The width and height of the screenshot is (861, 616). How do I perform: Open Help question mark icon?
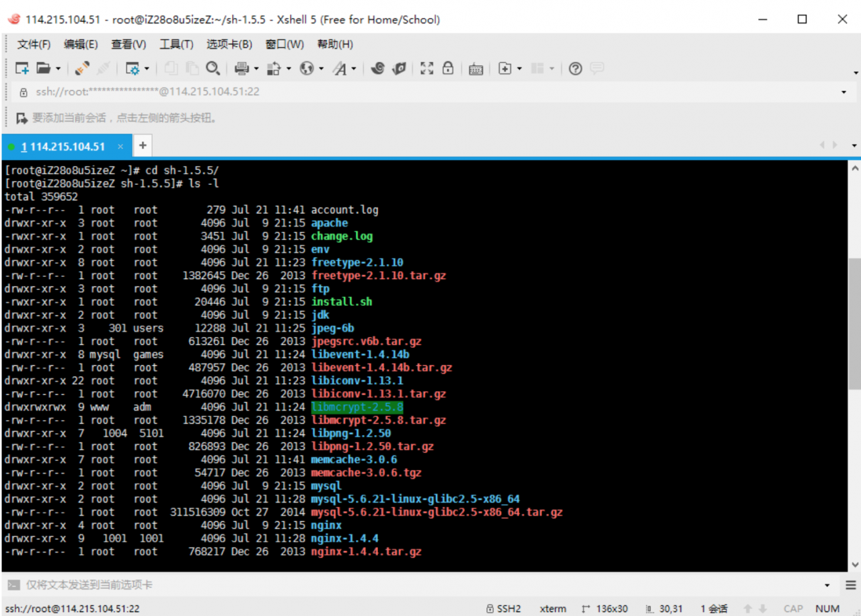(x=575, y=69)
